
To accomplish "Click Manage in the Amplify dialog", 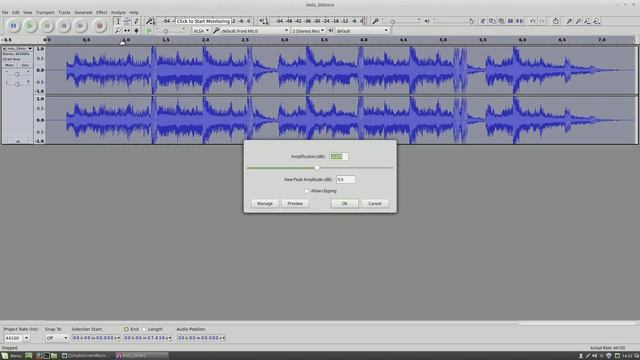I will (265, 203).
